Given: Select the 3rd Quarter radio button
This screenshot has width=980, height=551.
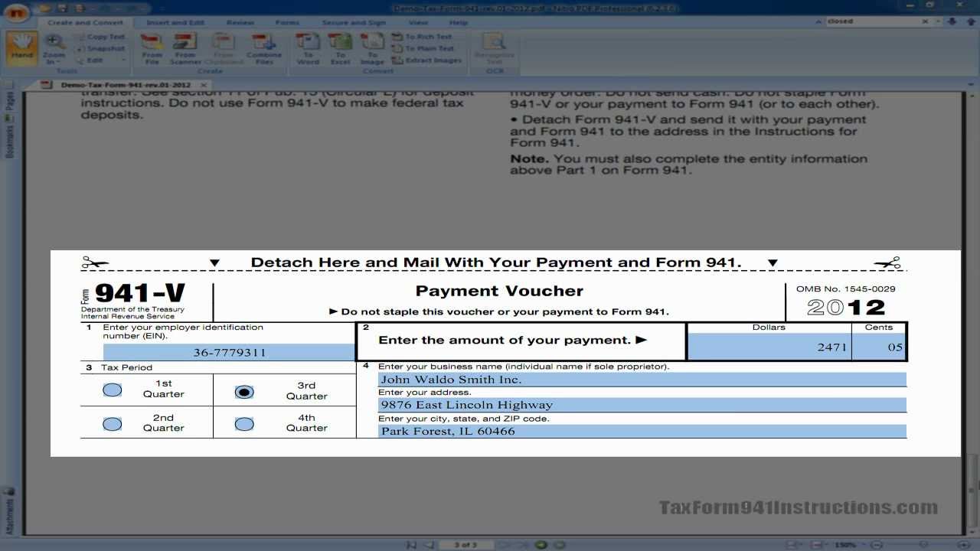Looking at the screenshot, I should [244, 391].
